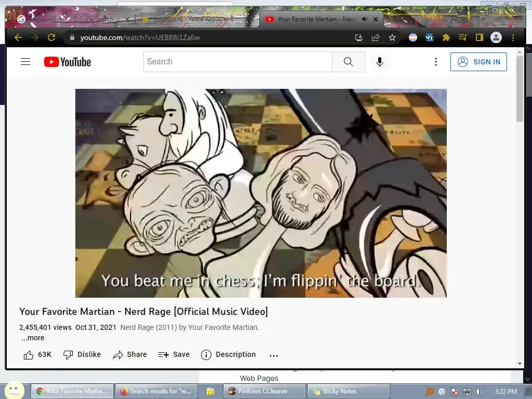Screen dimensions: 532x399
Task: Open the video Description panel
Action: coord(229,354)
